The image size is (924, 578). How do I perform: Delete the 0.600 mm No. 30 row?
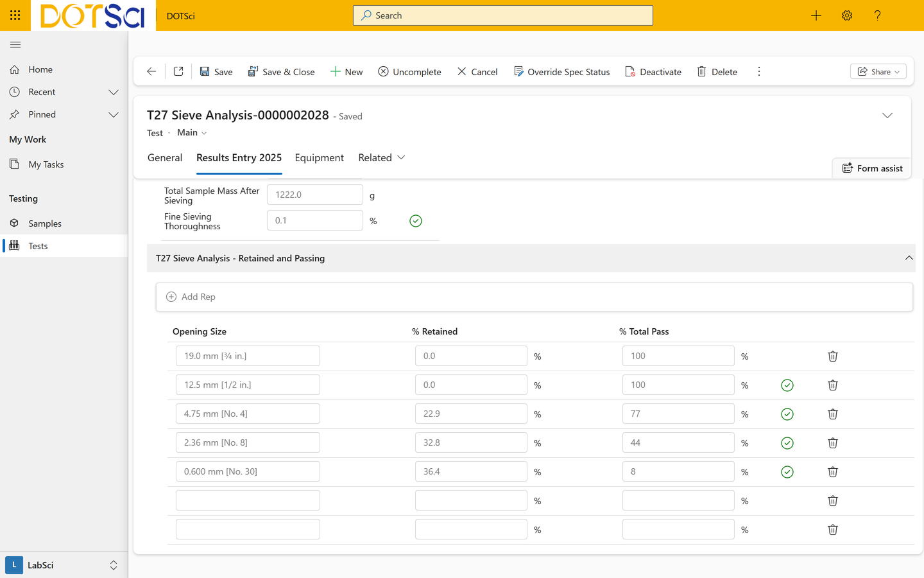point(833,472)
